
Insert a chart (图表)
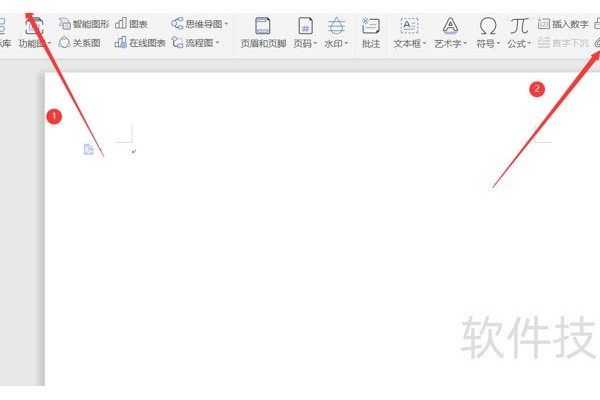(x=131, y=24)
